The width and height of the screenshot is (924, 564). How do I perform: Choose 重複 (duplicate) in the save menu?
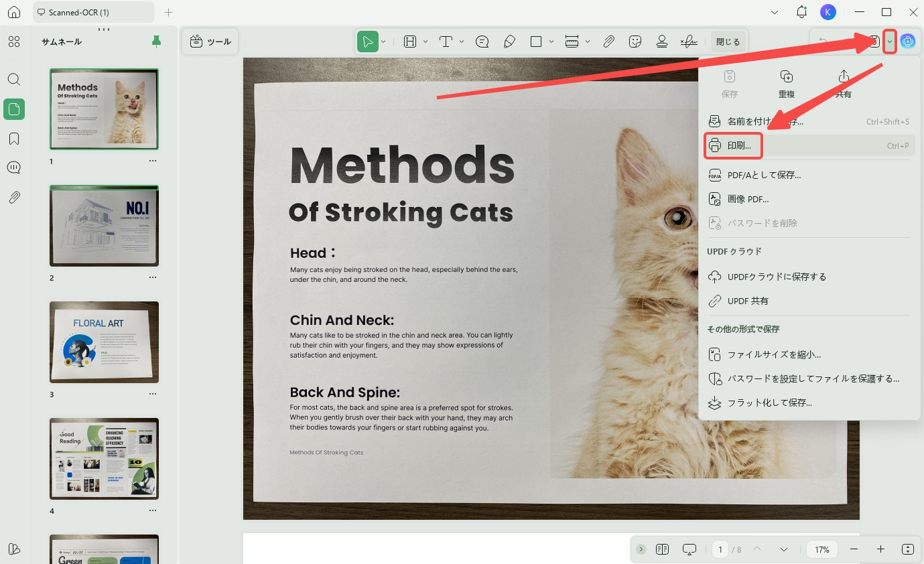click(x=787, y=84)
